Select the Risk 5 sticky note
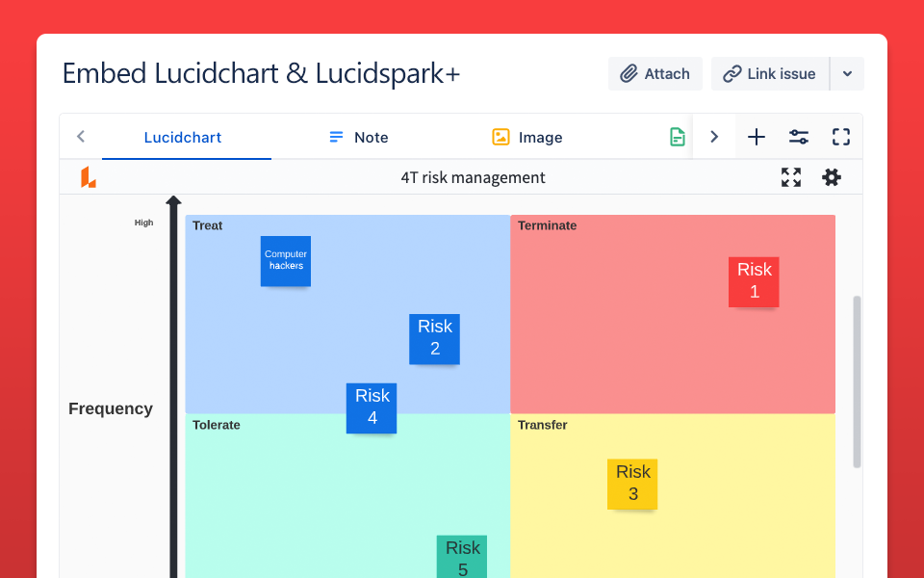The width and height of the screenshot is (924, 578). [x=462, y=557]
